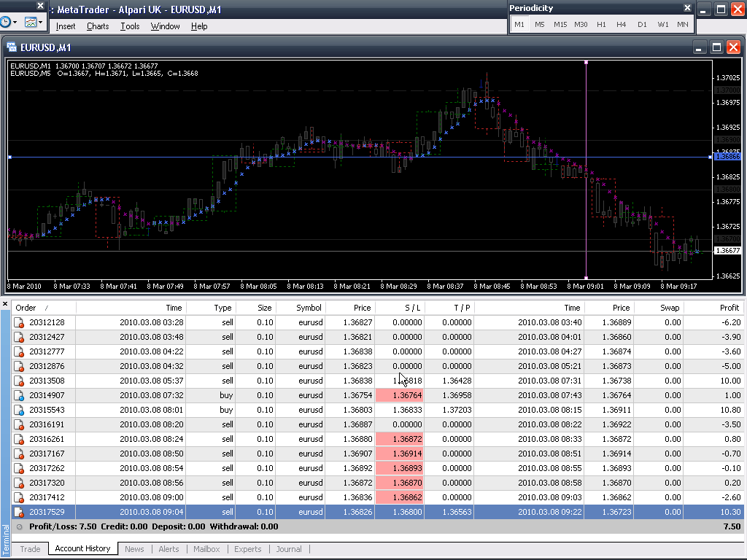Switch chart to M5 timeframe

[x=539, y=24]
